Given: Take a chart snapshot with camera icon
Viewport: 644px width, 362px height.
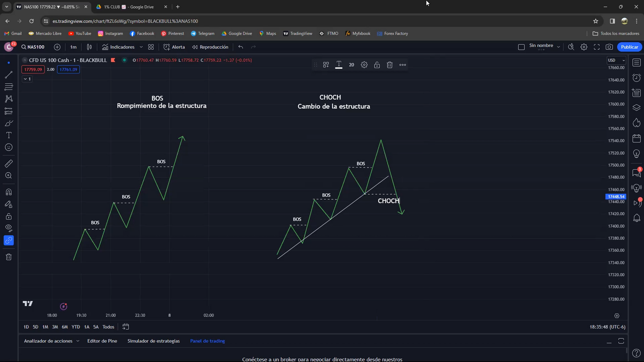Looking at the screenshot, I should (609, 47).
